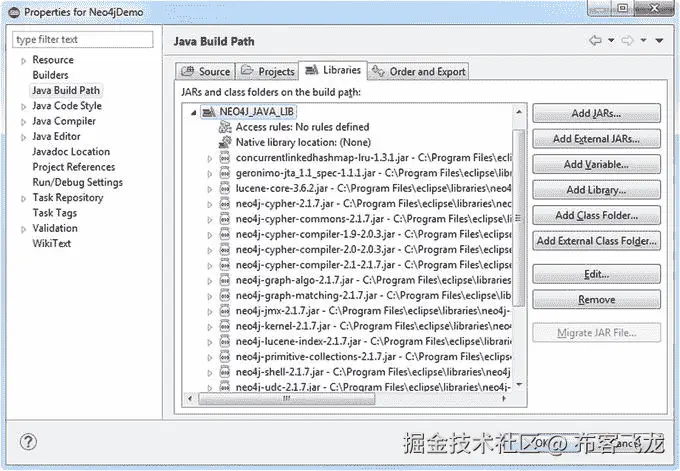Click the help question mark icon
The image size is (680, 471).
pos(28,442)
